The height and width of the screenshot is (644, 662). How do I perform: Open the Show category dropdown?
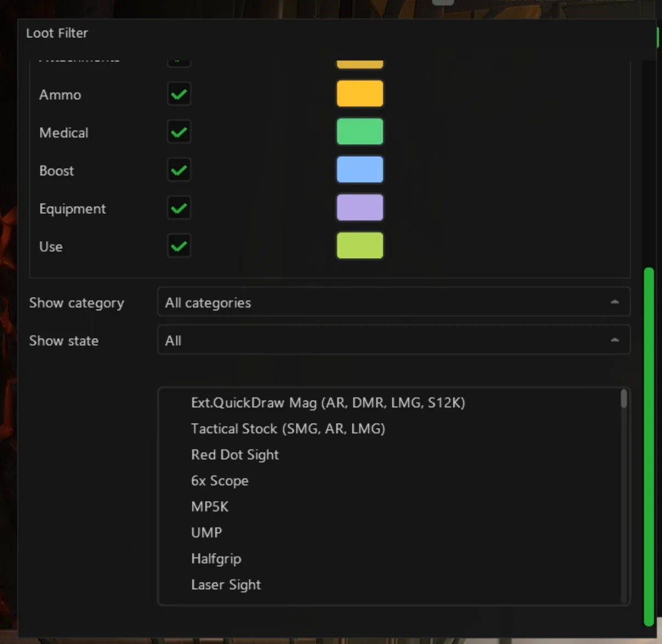point(393,302)
